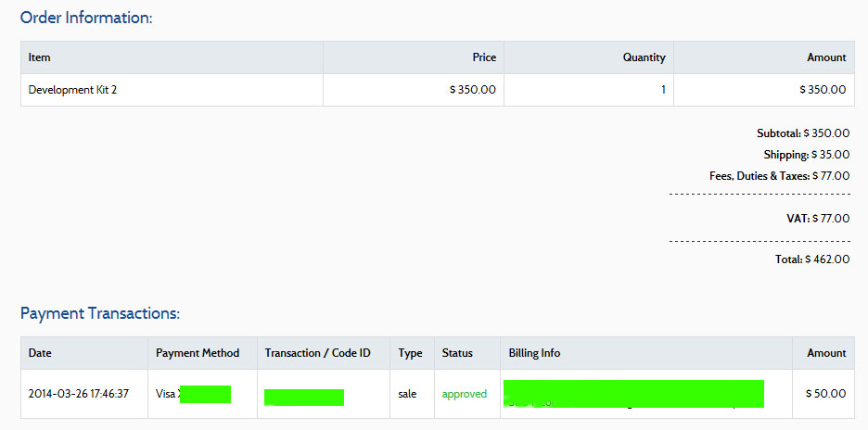Viewport: 868px width, 430px height.
Task: Click the Payment Transactions heading
Action: tap(100, 313)
